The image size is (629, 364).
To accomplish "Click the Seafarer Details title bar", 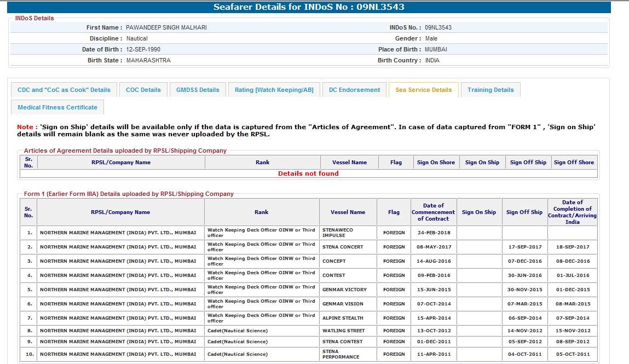I will (309, 7).
